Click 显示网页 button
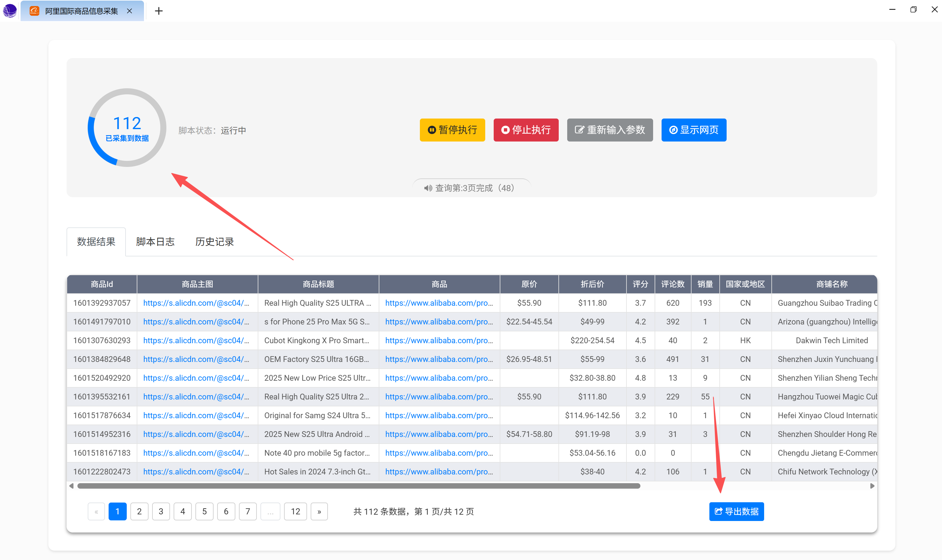The image size is (942, 560). click(x=694, y=130)
